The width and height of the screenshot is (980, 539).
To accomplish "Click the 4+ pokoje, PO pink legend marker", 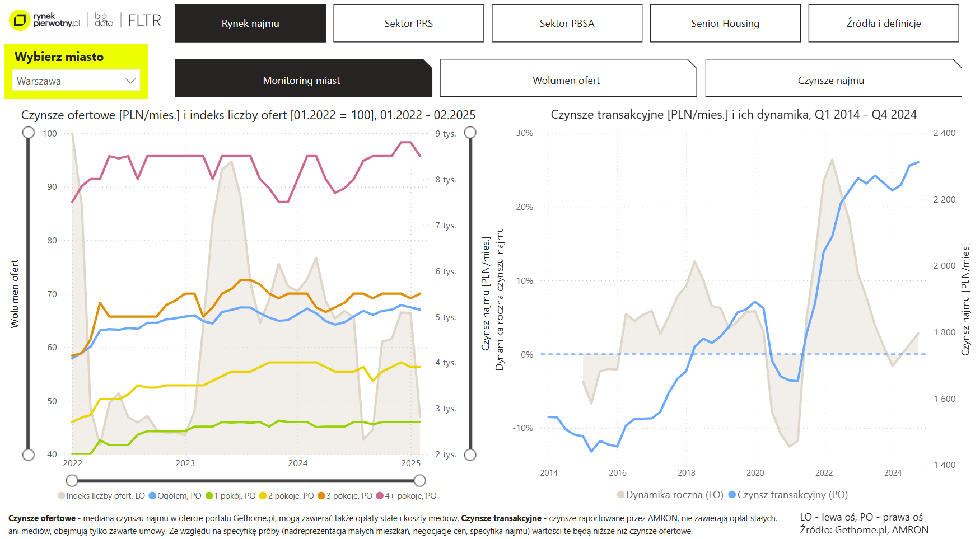I will 380,496.
